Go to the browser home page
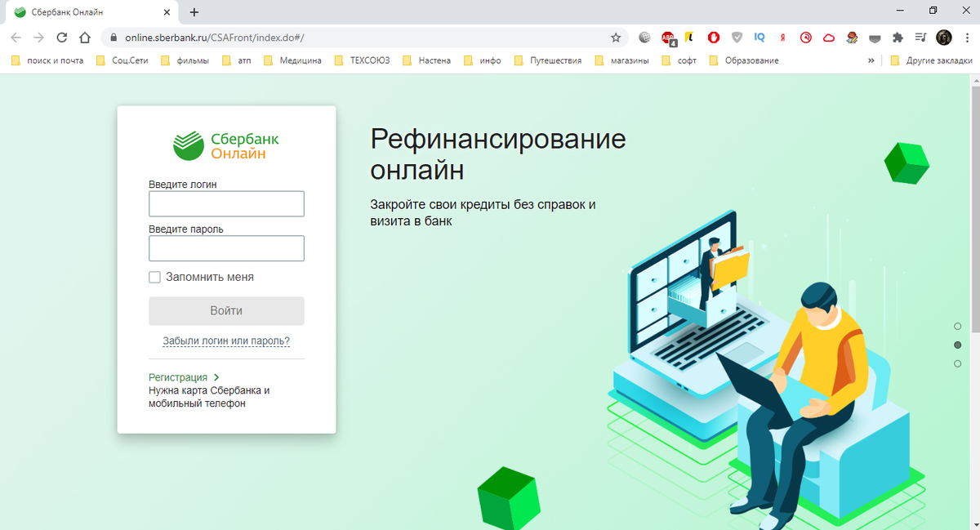The image size is (980, 530). 84,38
